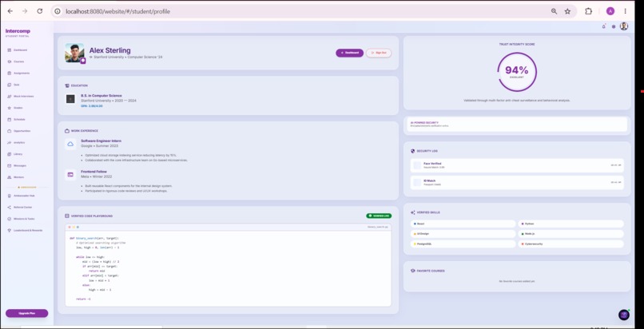Click the Alex Sterling name heading
Viewport: 644px width, 329px height.
pos(110,50)
